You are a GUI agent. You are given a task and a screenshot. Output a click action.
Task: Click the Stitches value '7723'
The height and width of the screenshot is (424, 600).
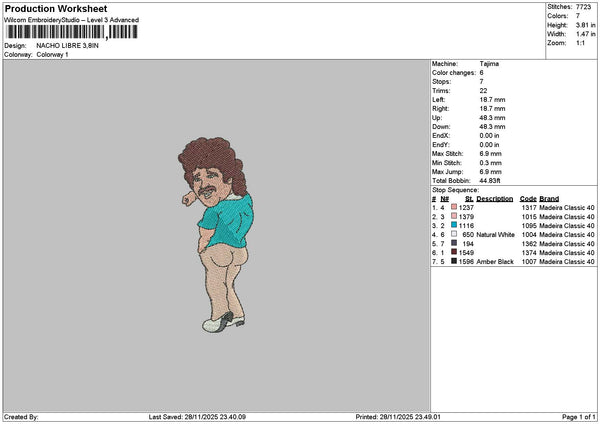point(583,7)
